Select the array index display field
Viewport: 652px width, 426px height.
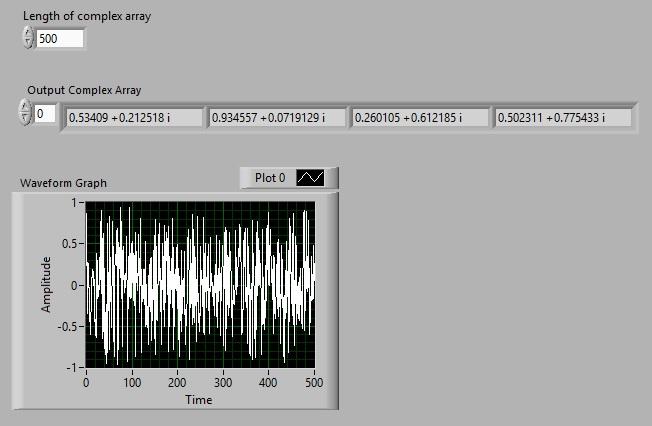(46, 114)
